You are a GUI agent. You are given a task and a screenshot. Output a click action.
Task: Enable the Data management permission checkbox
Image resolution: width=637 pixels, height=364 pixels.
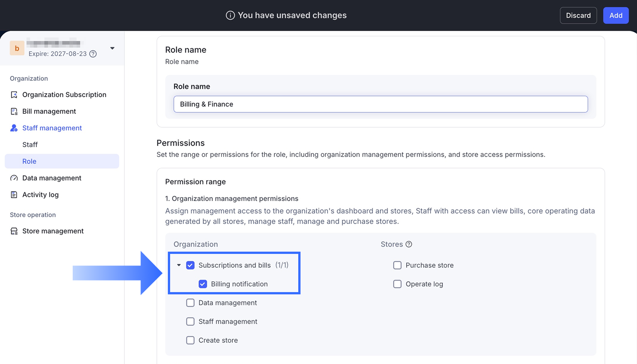click(x=190, y=303)
